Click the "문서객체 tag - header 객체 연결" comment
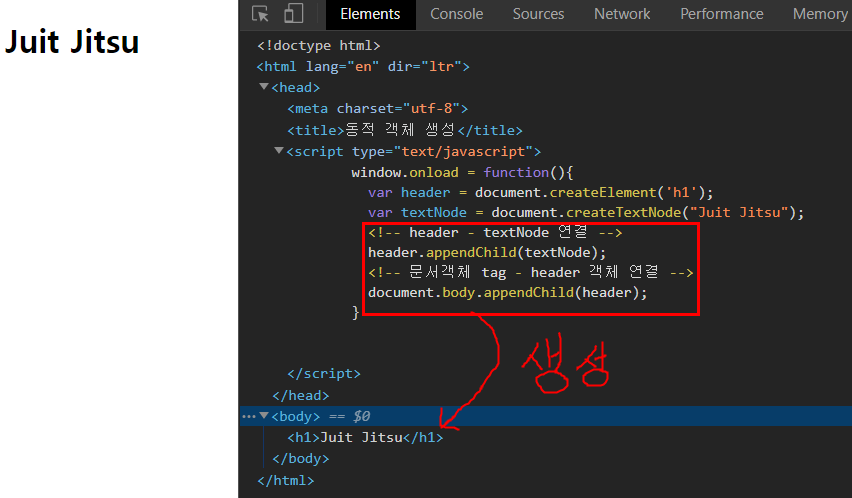 531,272
